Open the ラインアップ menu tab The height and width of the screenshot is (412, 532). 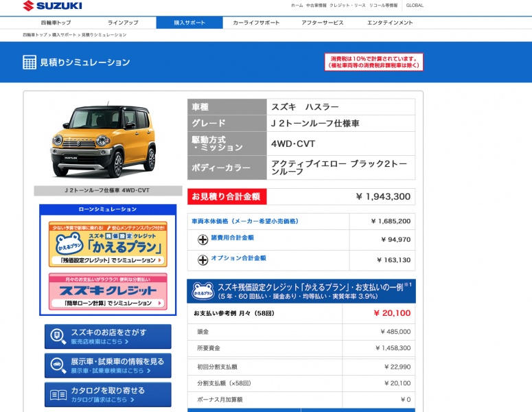[x=123, y=23]
